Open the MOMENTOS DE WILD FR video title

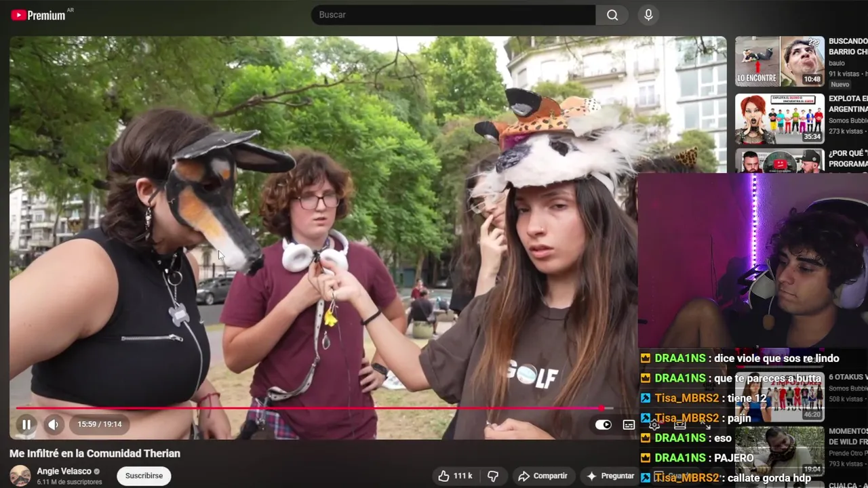pos(848,436)
